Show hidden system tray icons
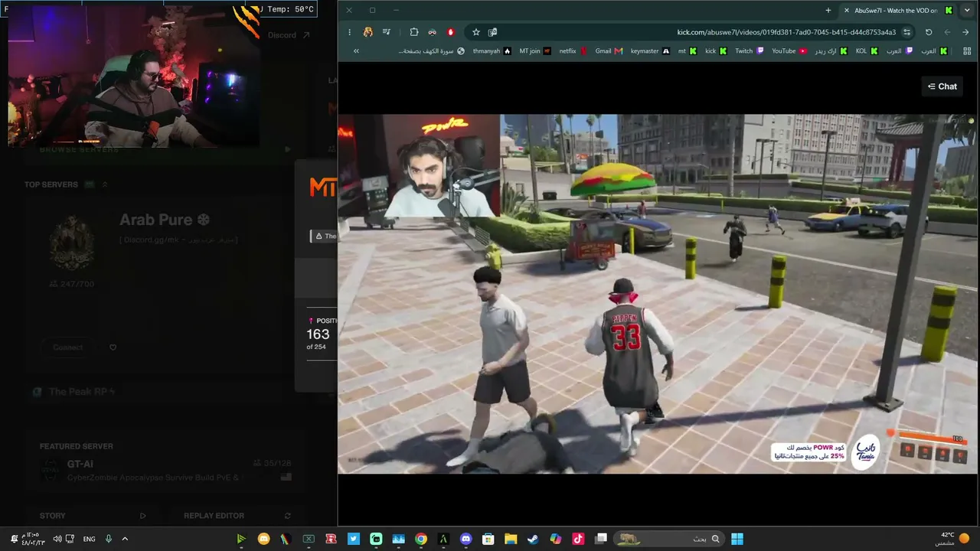This screenshot has height=551, width=980. (x=125, y=539)
